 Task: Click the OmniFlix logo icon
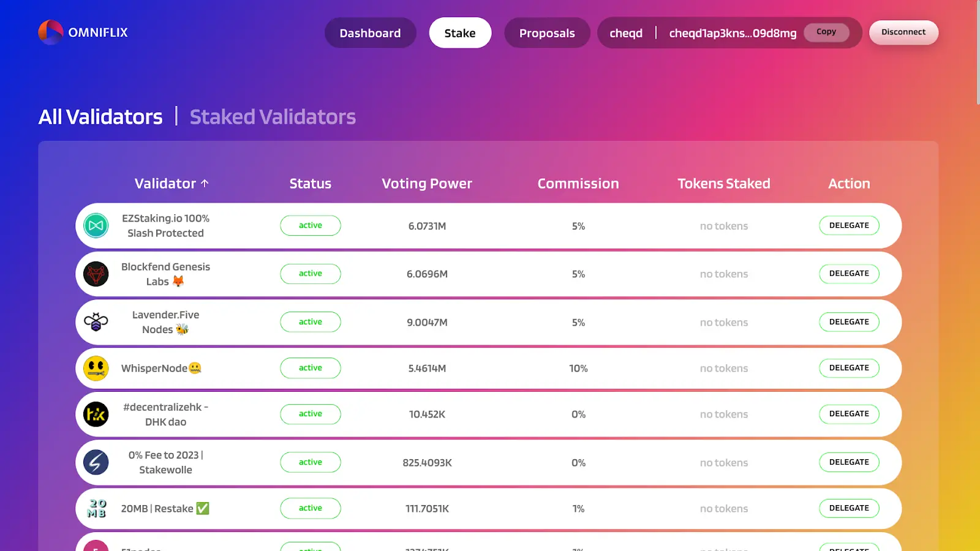click(x=51, y=32)
